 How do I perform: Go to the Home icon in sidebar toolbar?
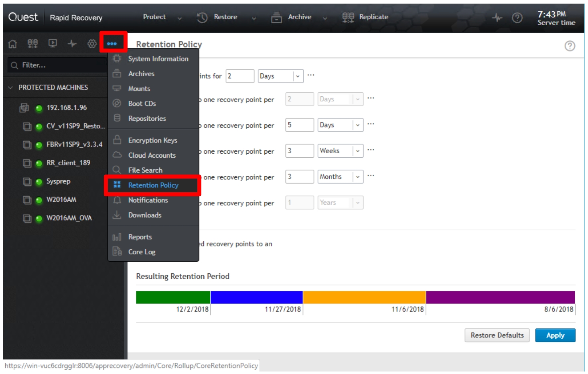[x=12, y=44]
